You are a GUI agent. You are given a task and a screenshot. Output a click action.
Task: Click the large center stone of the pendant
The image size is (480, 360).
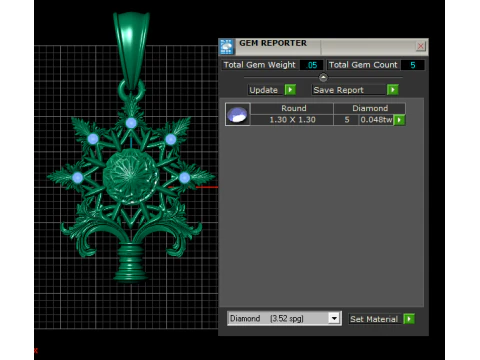point(131,176)
